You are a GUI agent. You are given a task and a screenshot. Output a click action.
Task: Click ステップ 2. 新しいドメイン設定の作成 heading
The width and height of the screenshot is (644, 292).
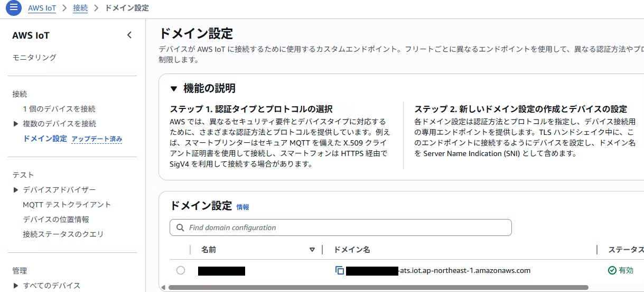(520, 109)
